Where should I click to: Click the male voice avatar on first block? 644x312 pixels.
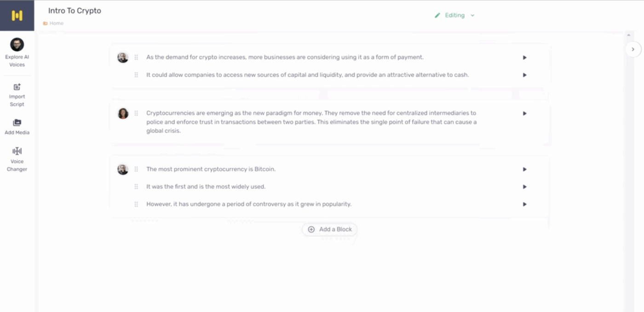click(x=123, y=57)
